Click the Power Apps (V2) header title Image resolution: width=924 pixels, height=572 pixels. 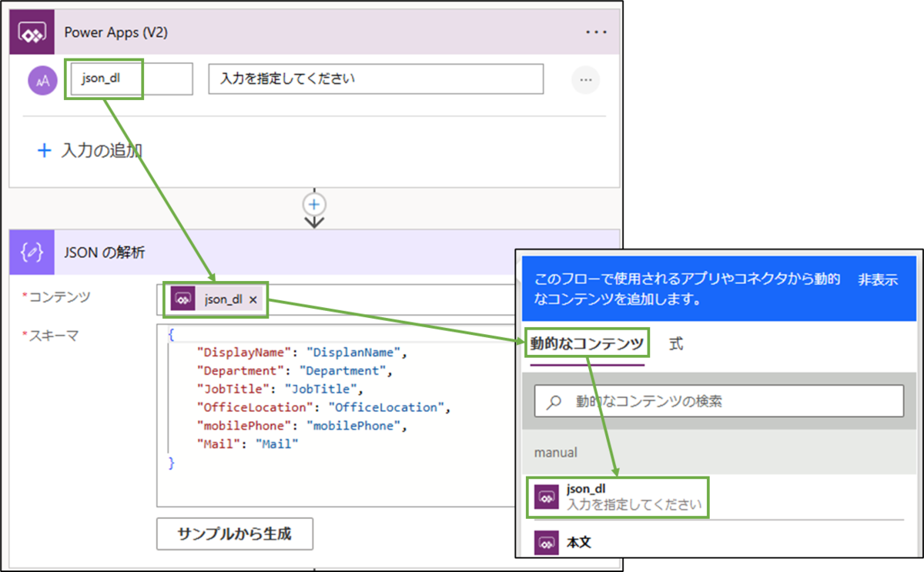pos(115,32)
